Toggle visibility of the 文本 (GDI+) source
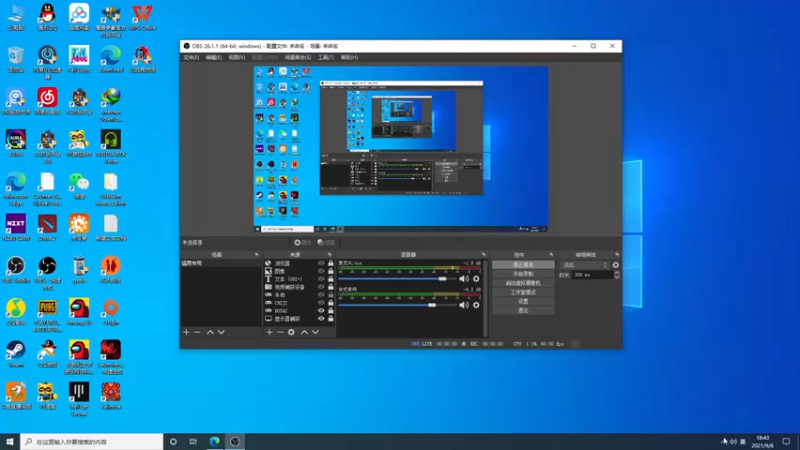The width and height of the screenshot is (800, 450). (x=321, y=279)
